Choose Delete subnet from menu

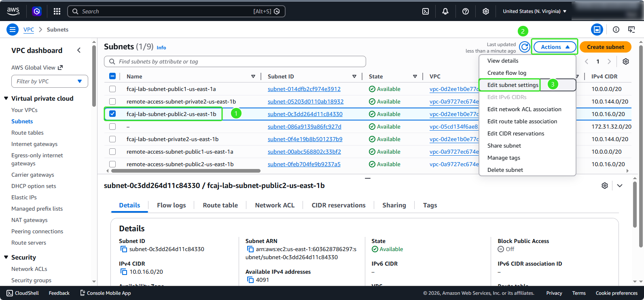(527, 170)
